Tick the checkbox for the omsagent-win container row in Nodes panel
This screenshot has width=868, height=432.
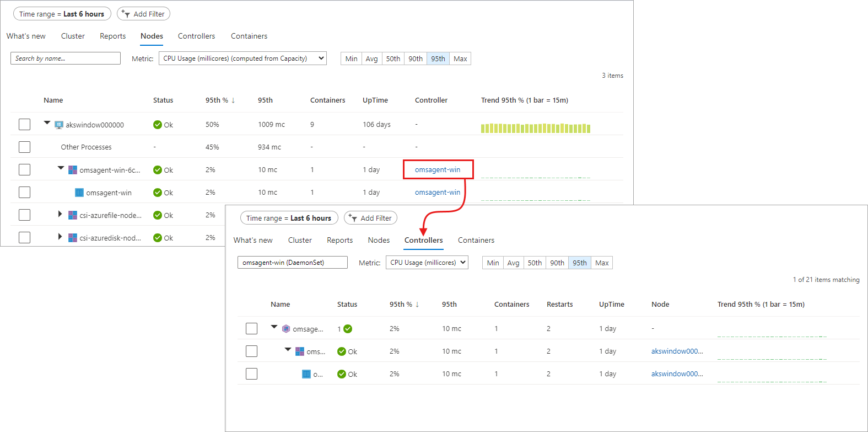24,193
